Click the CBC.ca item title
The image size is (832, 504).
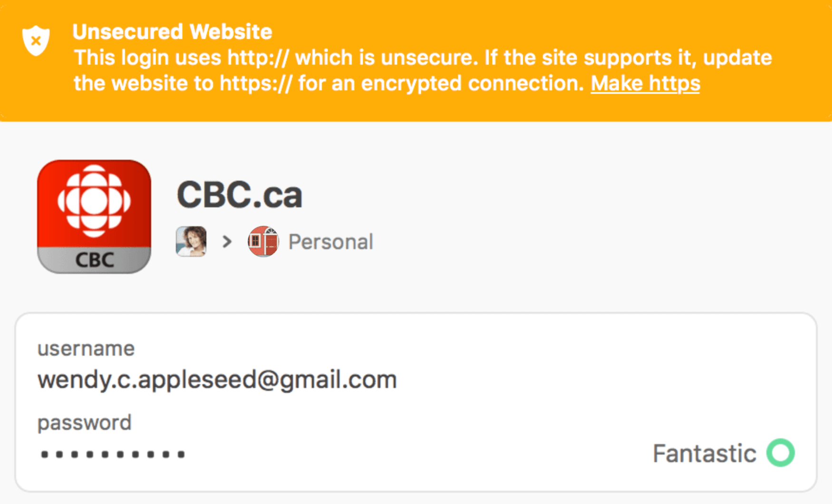[x=240, y=194]
